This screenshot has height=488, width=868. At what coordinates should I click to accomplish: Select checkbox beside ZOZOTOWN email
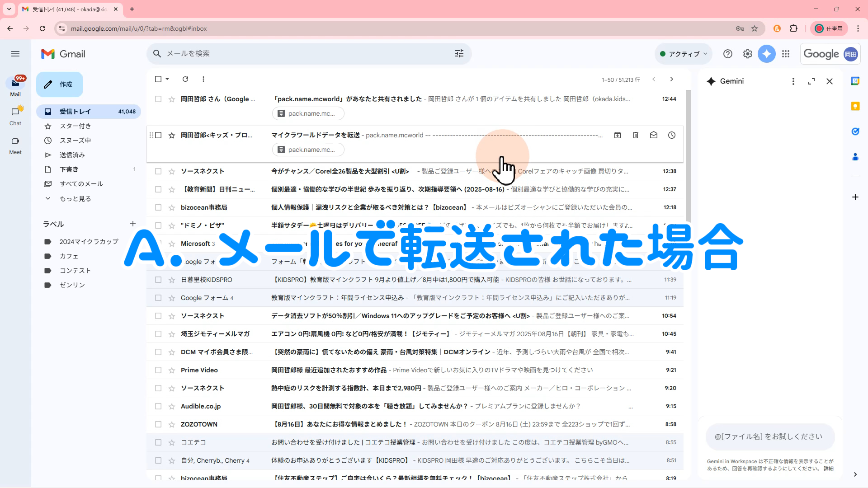[158, 424]
